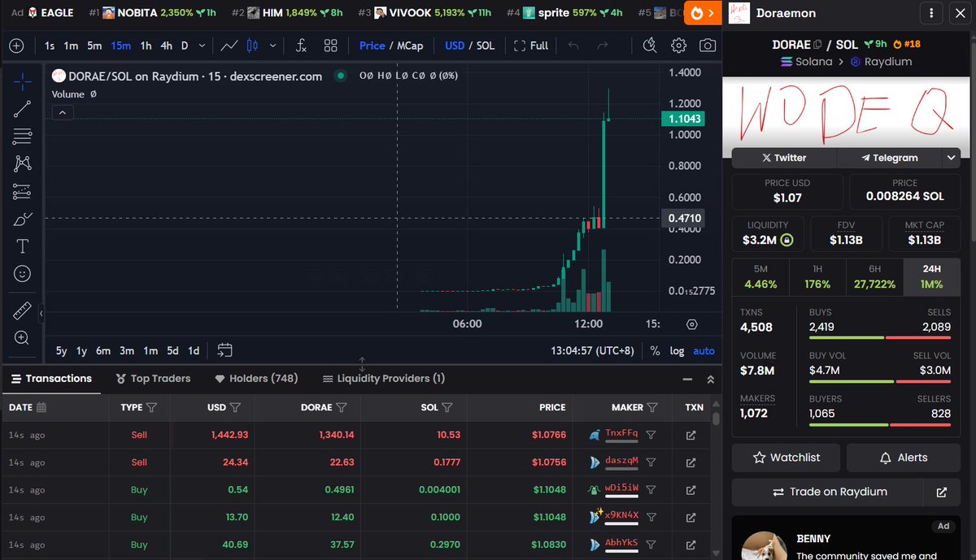
Task: Open the time interval dropdown chevron
Action: click(x=202, y=46)
